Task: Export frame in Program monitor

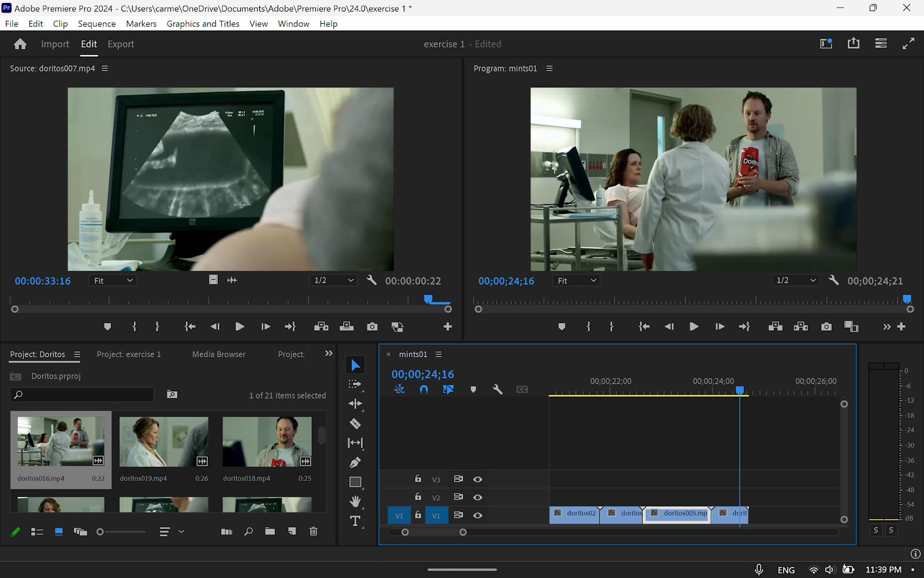Action: (x=826, y=327)
